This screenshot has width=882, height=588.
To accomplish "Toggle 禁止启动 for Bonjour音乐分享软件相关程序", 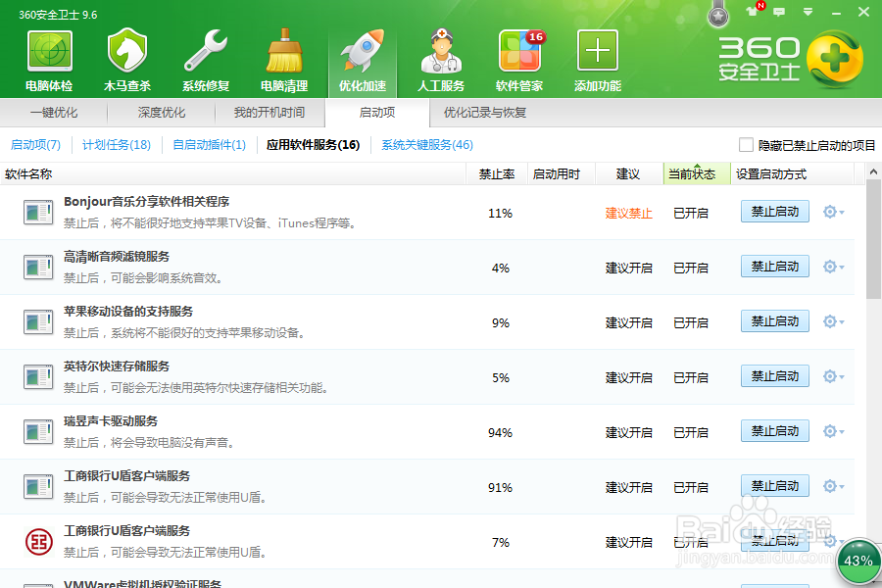I will click(774, 212).
